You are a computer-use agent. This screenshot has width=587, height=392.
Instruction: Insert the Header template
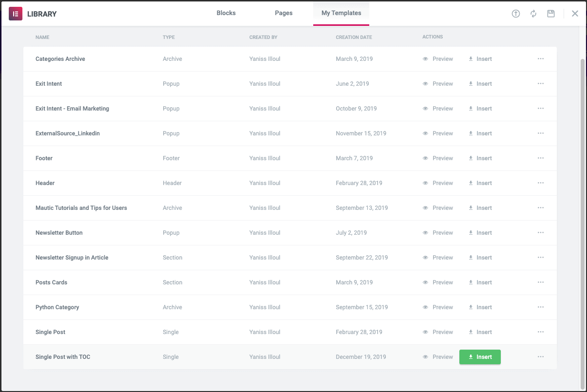(x=480, y=183)
